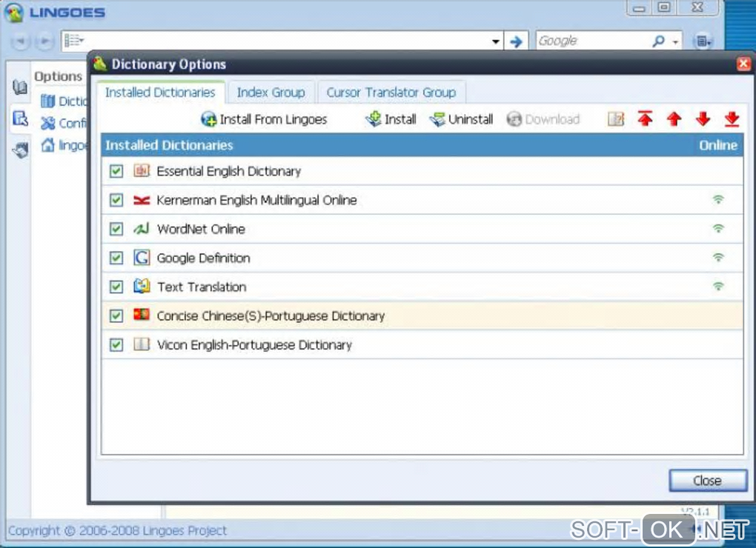This screenshot has height=548, width=756.
Task: Open Configuration link in Options panel
Action: tap(64, 123)
